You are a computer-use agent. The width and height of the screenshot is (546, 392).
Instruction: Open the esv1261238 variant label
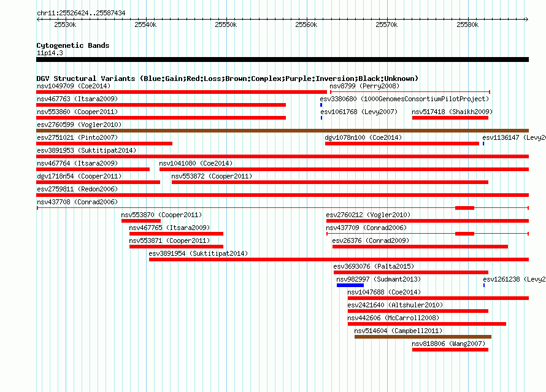514,279
